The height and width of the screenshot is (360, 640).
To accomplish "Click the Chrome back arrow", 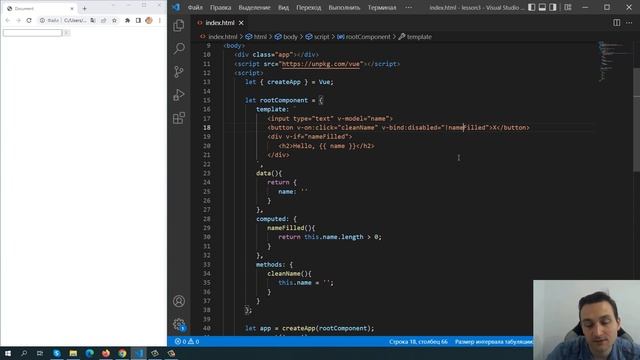I will (x=8, y=20).
